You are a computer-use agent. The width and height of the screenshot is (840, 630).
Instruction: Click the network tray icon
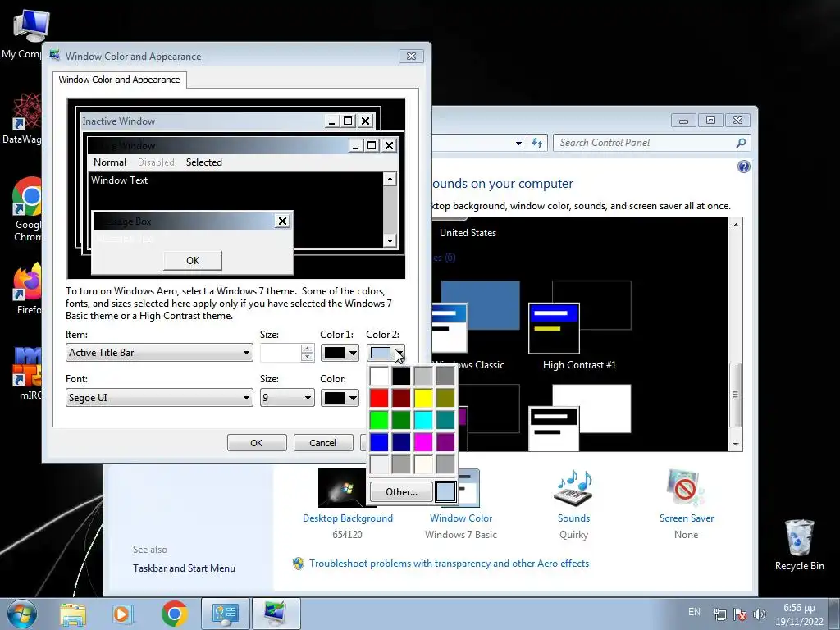(x=720, y=614)
